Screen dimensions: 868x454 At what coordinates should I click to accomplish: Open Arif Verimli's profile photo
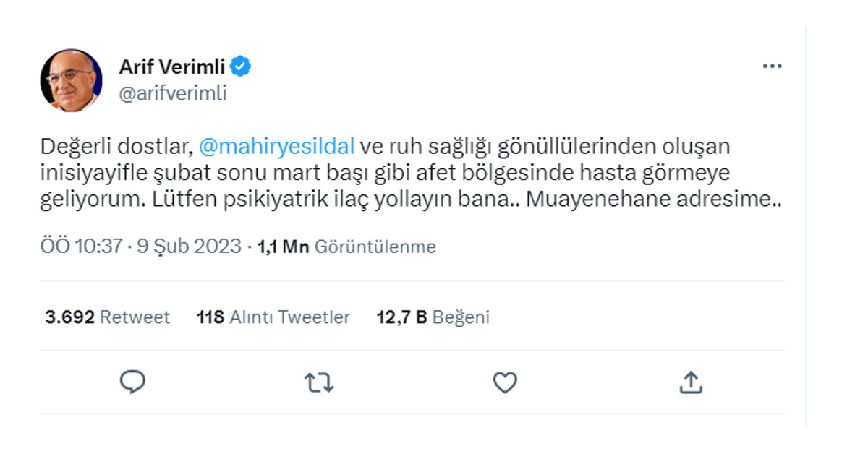71,80
